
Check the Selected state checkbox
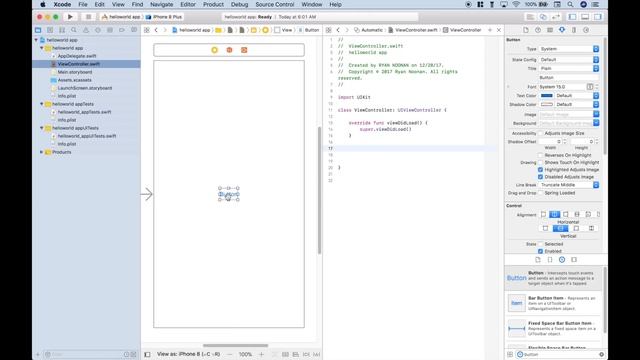coord(540,244)
